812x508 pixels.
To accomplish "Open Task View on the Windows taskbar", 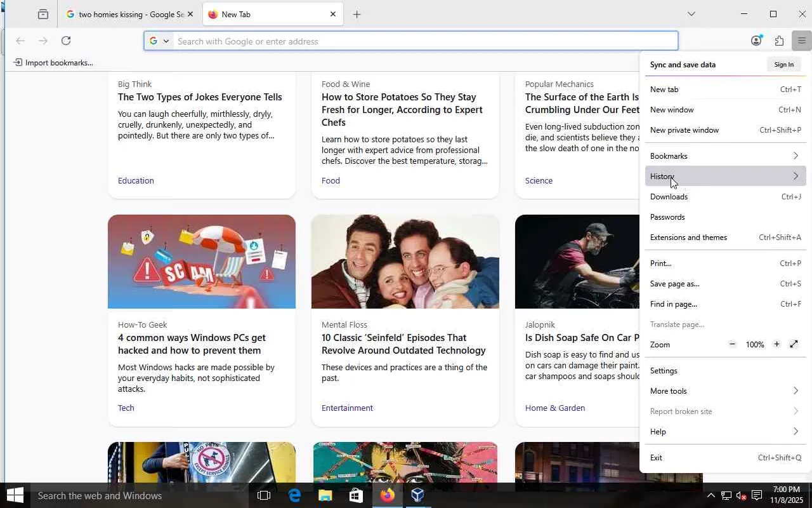I will click(x=264, y=495).
